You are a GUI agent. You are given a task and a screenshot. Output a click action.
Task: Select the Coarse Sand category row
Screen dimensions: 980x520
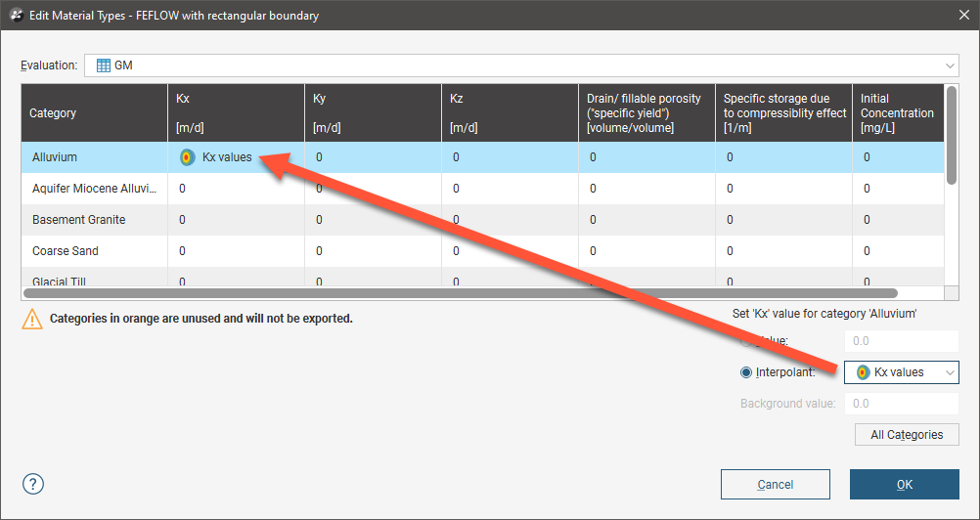94,251
